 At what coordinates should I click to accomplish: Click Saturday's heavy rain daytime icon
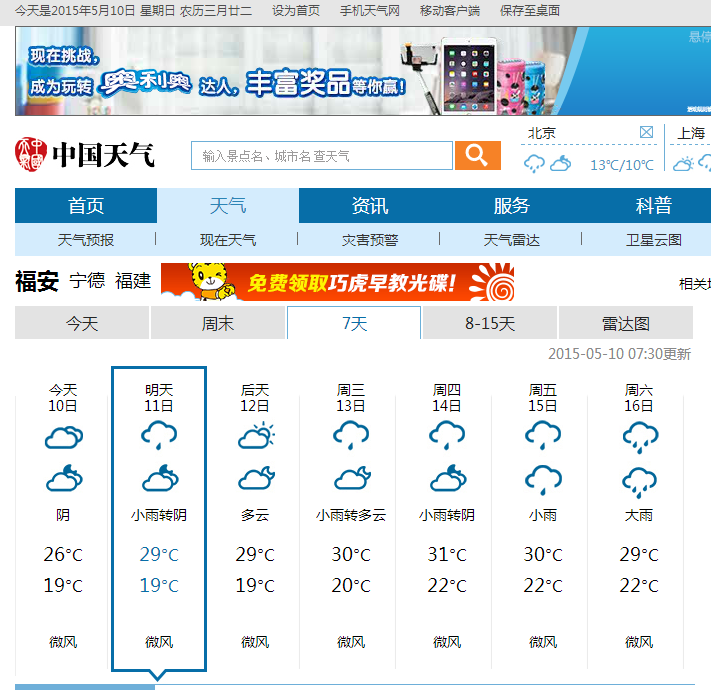coord(639,437)
